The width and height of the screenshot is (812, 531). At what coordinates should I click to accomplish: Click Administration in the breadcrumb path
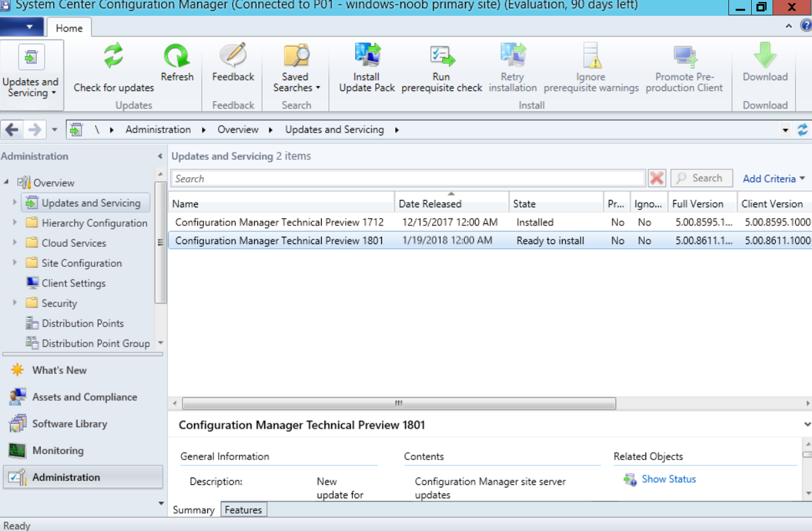[158, 130]
